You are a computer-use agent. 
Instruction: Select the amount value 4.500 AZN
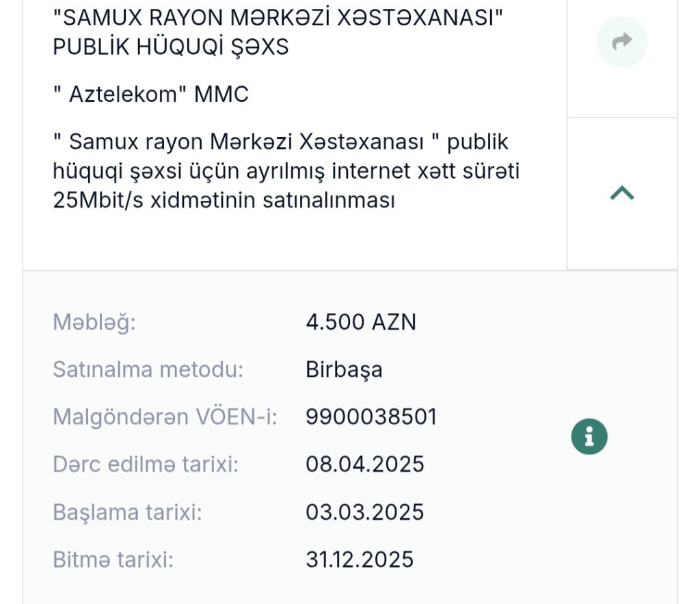(x=361, y=321)
